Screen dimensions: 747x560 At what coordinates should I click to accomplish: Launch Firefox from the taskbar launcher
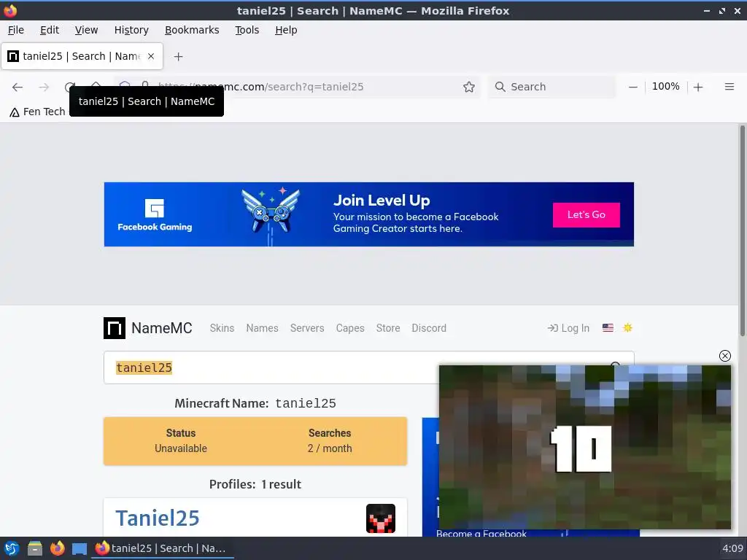tap(57, 548)
